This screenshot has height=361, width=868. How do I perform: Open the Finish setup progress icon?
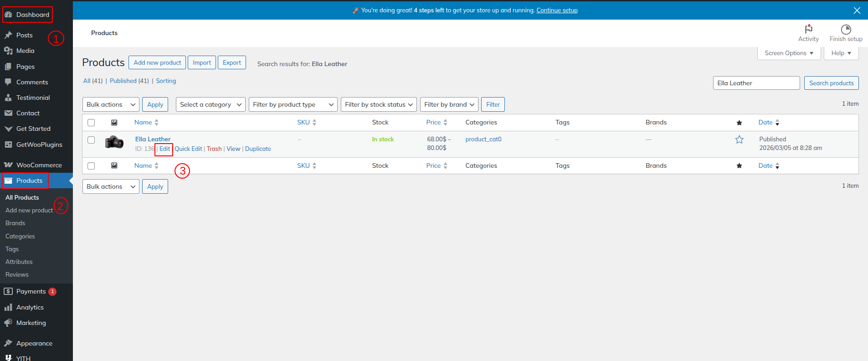(x=846, y=30)
